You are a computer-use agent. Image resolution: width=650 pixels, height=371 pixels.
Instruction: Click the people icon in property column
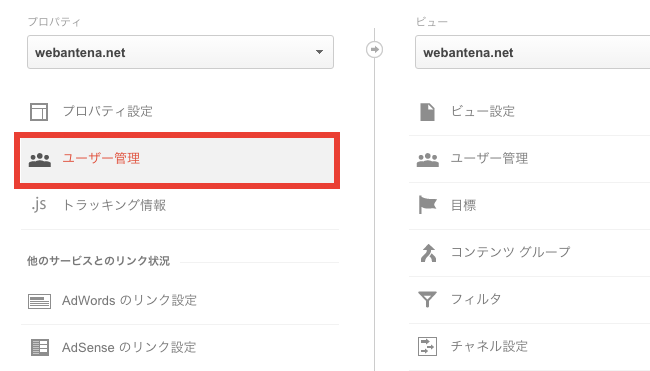coord(40,160)
